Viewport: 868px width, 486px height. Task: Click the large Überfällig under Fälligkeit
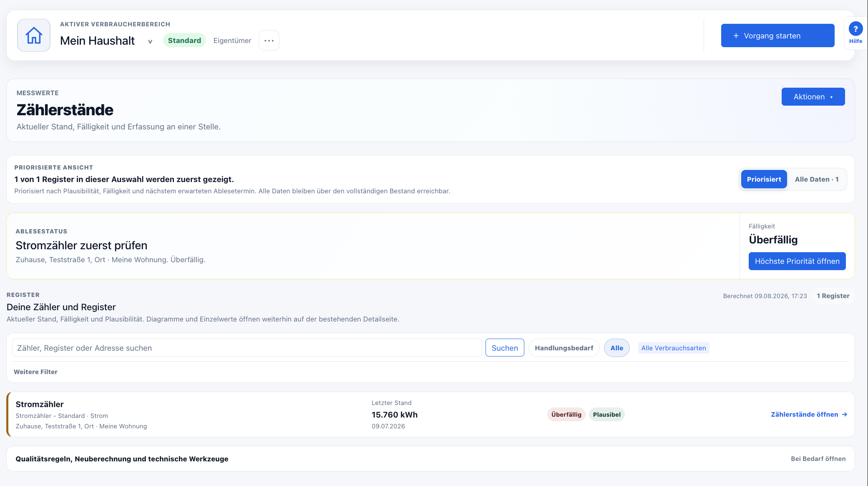pyautogui.click(x=773, y=240)
